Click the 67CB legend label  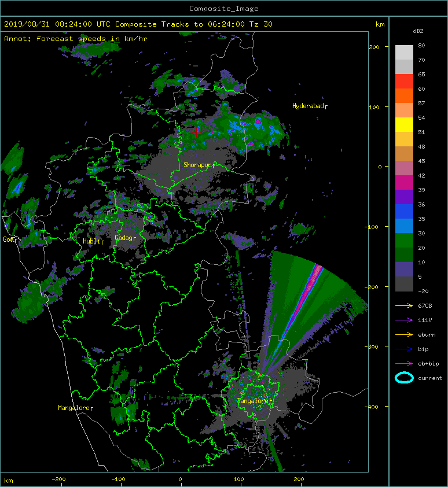click(x=425, y=305)
